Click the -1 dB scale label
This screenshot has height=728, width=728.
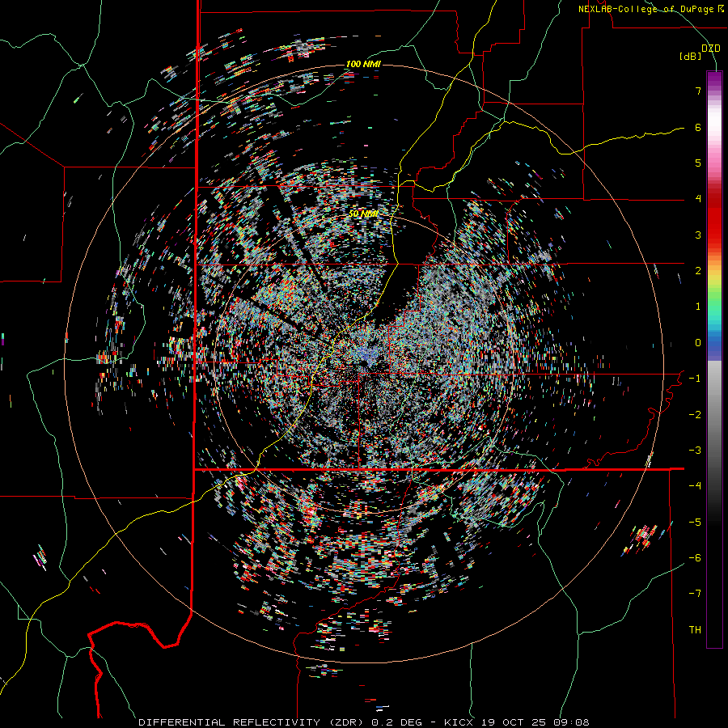(x=695, y=379)
